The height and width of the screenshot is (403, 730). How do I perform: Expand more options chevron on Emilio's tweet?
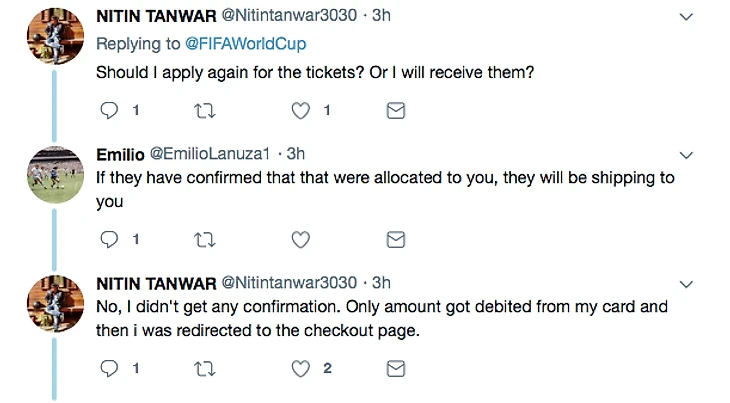[686, 155]
